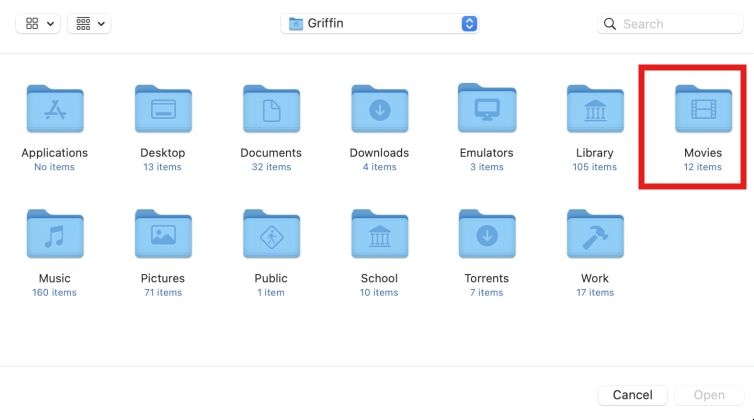Click the "School" folder name

(379, 278)
